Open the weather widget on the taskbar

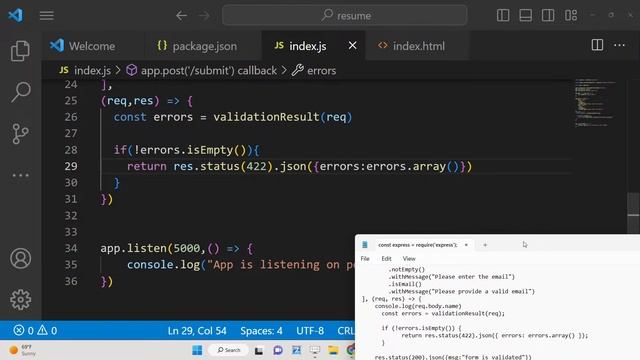tap(22, 350)
